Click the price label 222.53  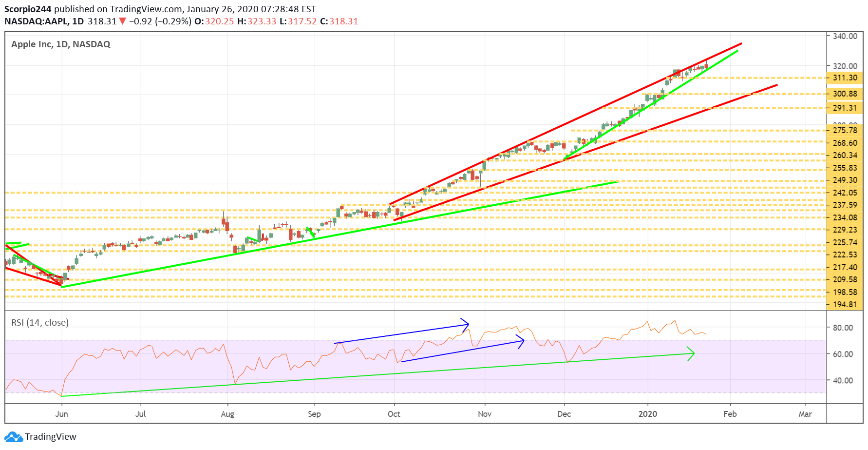[x=845, y=255]
